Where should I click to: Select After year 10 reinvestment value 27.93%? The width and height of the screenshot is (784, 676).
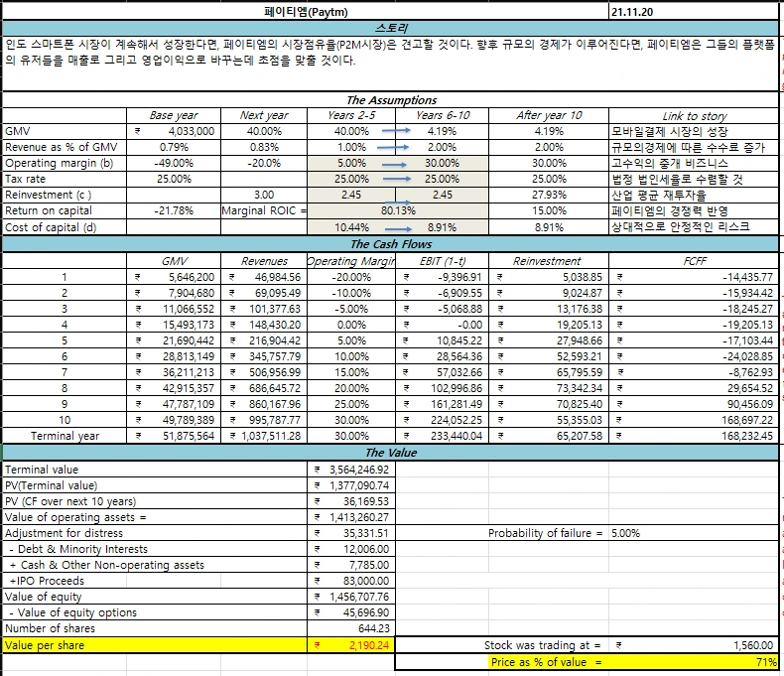point(549,195)
